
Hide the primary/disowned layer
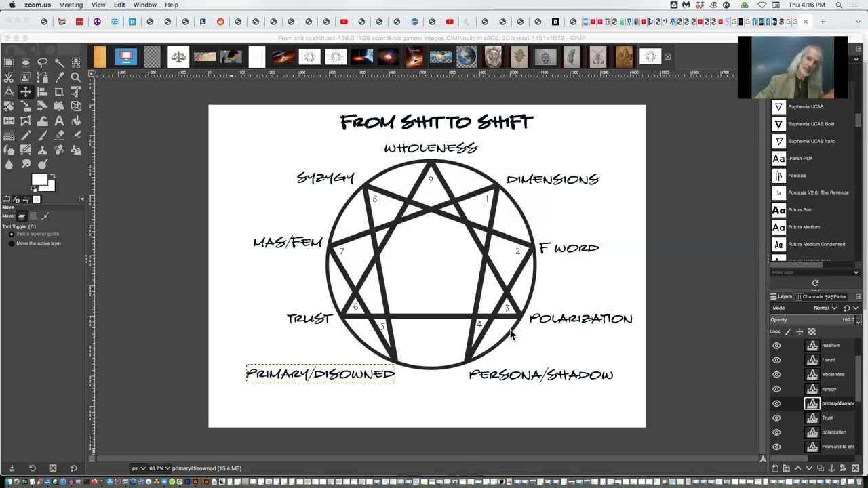point(776,403)
